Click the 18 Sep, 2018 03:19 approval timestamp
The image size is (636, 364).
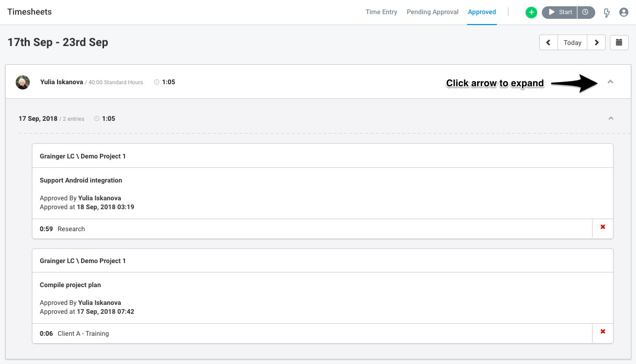(106, 207)
